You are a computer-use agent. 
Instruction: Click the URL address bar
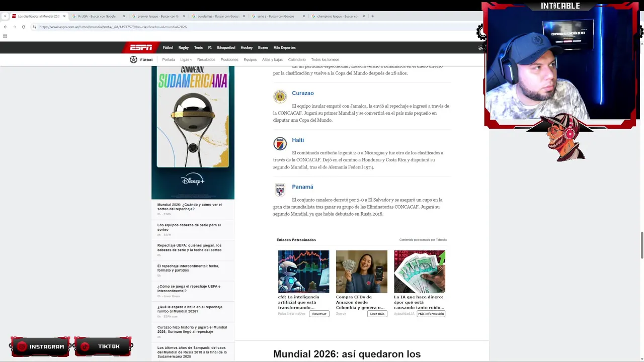[x=252, y=27]
